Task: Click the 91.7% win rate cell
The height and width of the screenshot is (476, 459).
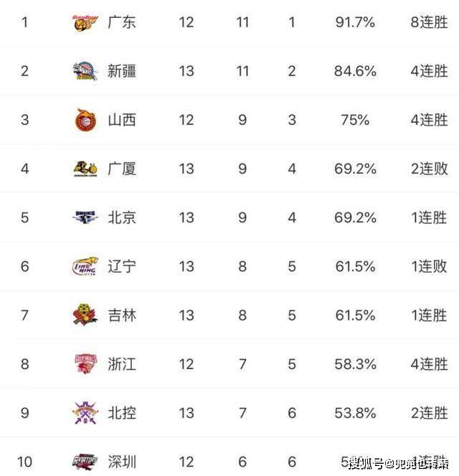Action: pyautogui.click(x=355, y=22)
